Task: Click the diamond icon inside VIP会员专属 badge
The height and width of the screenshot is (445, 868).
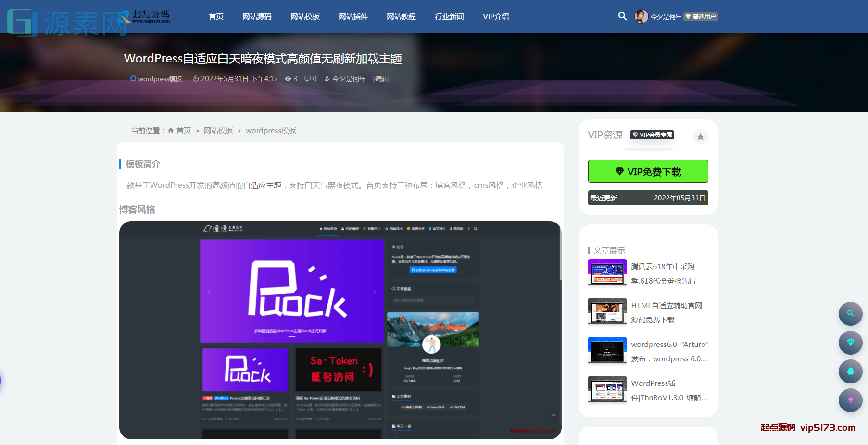Action: point(634,135)
